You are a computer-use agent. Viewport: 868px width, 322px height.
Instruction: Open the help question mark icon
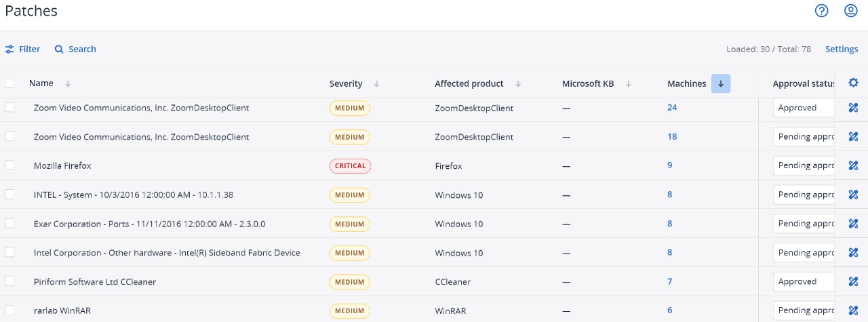(x=822, y=11)
